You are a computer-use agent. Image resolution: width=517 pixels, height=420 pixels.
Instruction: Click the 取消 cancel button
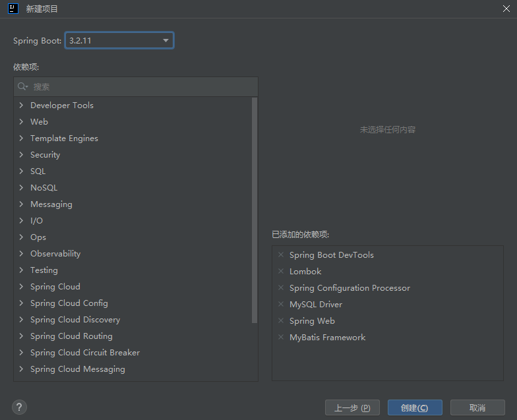(477, 407)
